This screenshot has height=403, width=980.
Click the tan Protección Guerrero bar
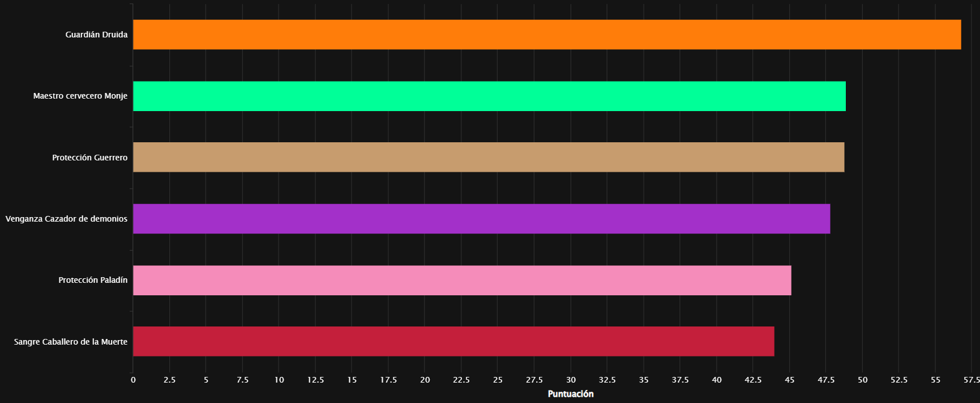tap(488, 157)
